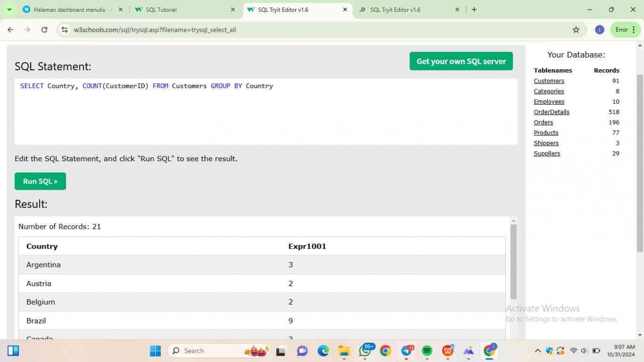The height and width of the screenshot is (362, 644).
Task: Count of records 91 for Customers
Action: coord(616,81)
